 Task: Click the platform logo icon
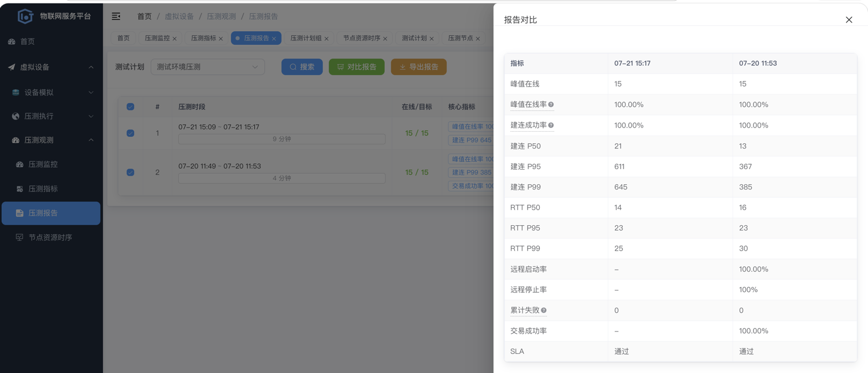[x=25, y=16]
